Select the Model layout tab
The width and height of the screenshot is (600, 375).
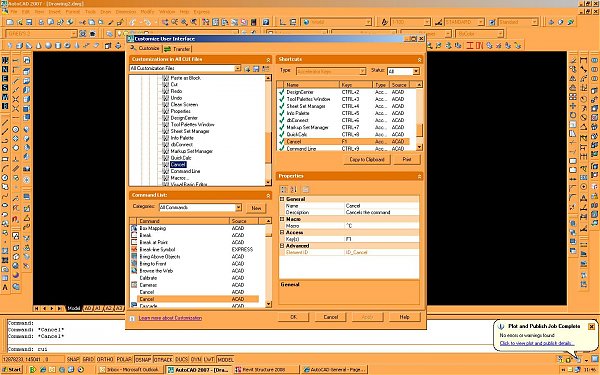pyautogui.click(x=74, y=308)
